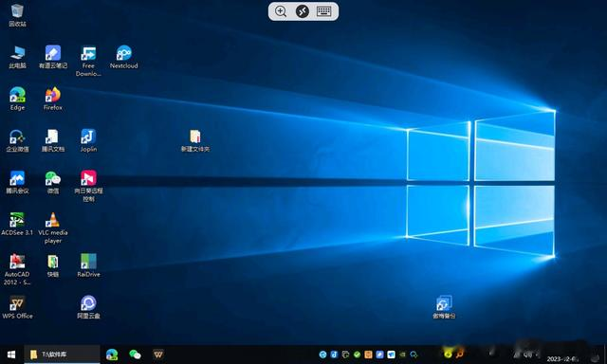Screen dimensions: 607x364
Task: Select the New Folder (新建文件夹) desktop icon
Action: click(195, 140)
